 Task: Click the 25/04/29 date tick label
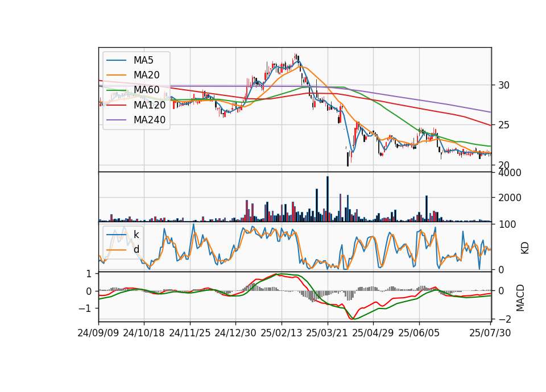coord(373,333)
